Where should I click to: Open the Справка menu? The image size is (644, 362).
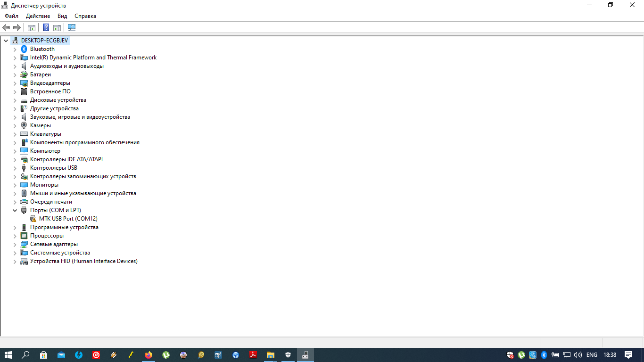click(x=85, y=16)
